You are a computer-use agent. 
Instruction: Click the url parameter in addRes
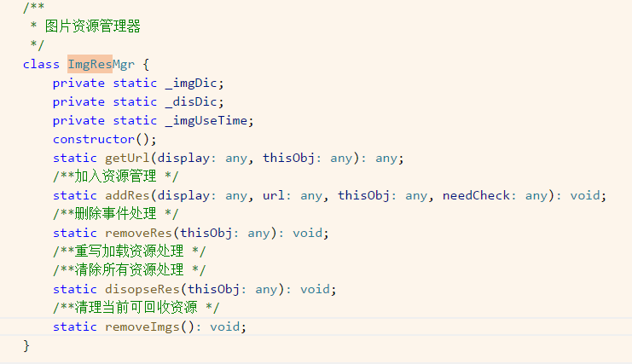pyautogui.click(x=274, y=196)
